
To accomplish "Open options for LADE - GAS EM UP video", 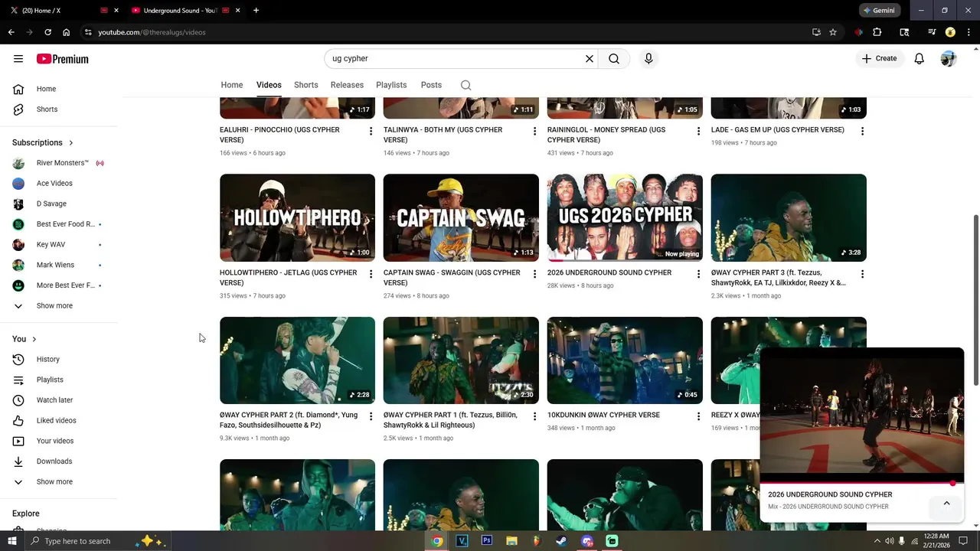I will [x=862, y=132].
